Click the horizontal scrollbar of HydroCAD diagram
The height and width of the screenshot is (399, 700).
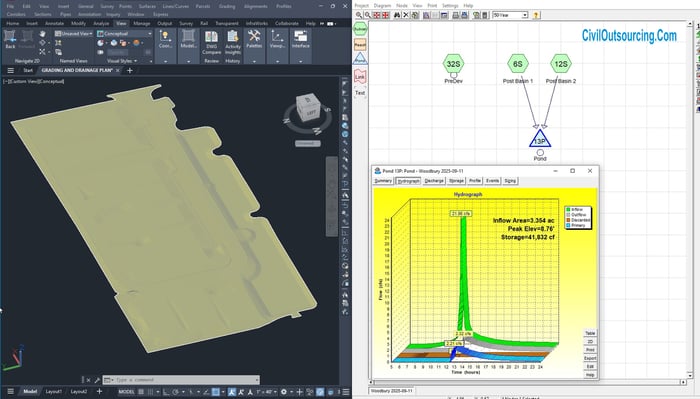coord(528,382)
